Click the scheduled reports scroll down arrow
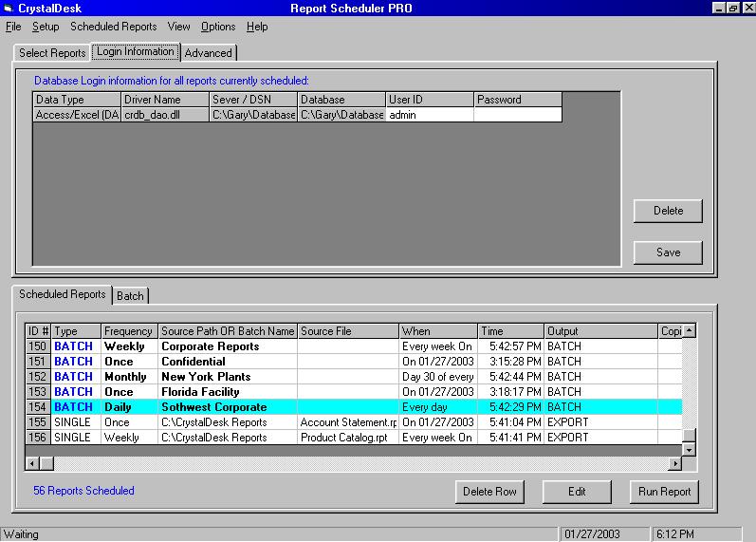 (690, 450)
